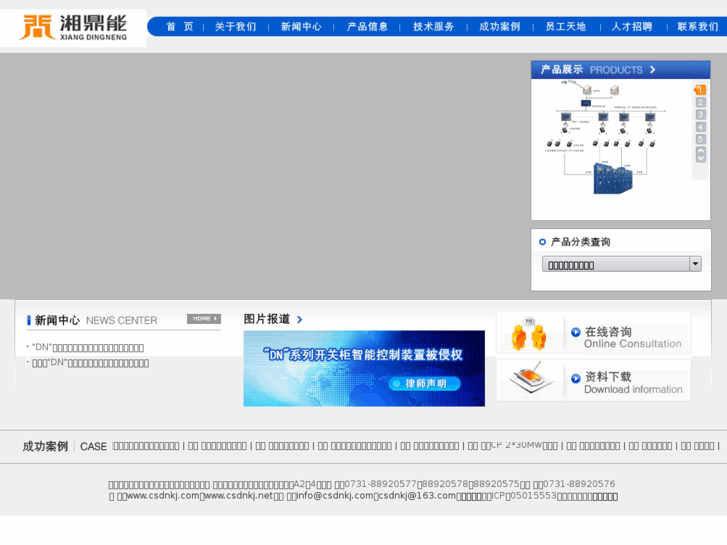Click the www.csdnkj.com footer link
Viewport: 727px width, 545px height.
click(163, 496)
